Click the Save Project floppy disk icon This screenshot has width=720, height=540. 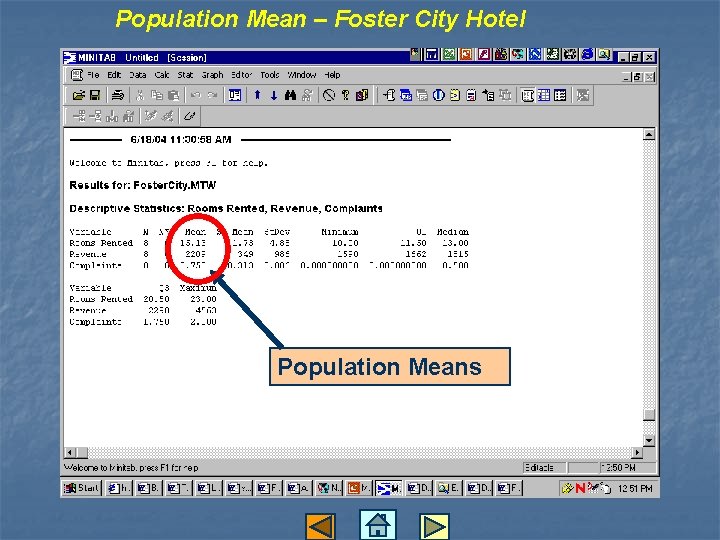95,96
